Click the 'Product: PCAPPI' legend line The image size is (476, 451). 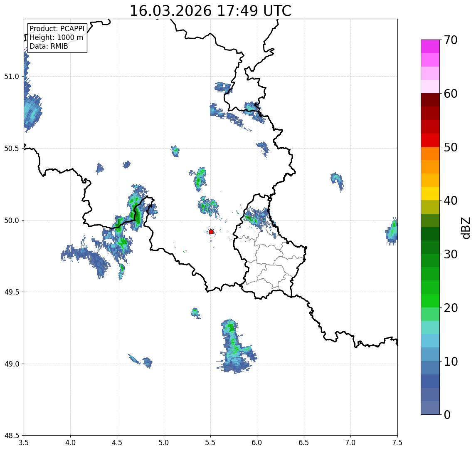(x=57, y=29)
